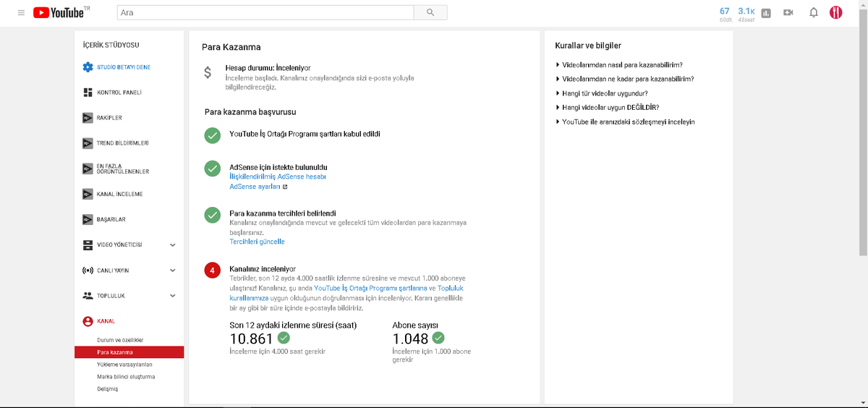Open STUDIO BETA'YI DENE
The image size is (868, 408).
click(124, 67)
